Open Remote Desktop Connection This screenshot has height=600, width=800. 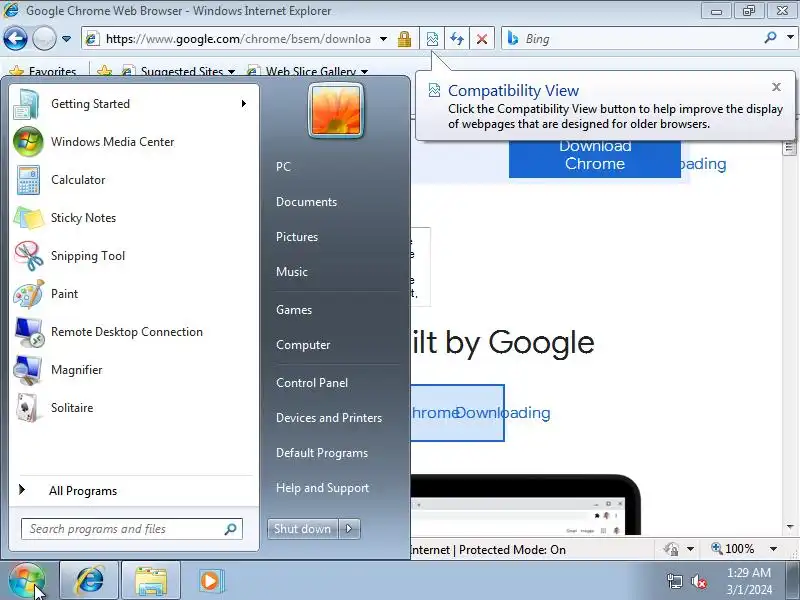[x=134, y=332]
